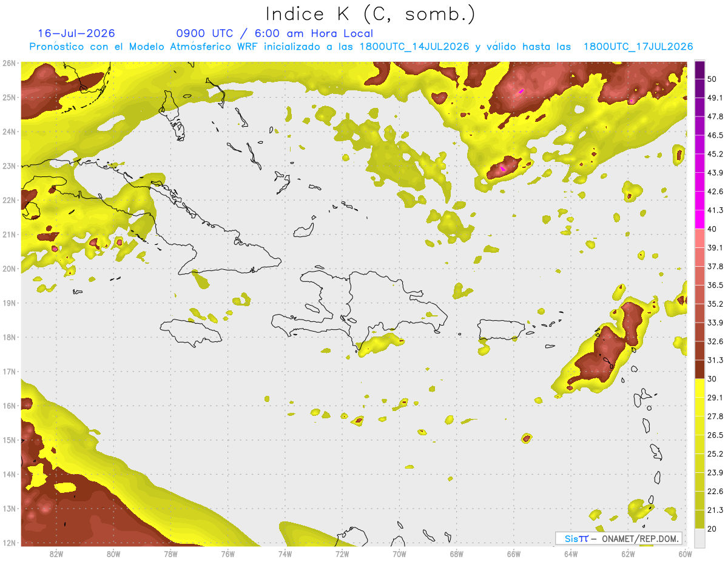Click the colorbar value label 40

[712, 229]
